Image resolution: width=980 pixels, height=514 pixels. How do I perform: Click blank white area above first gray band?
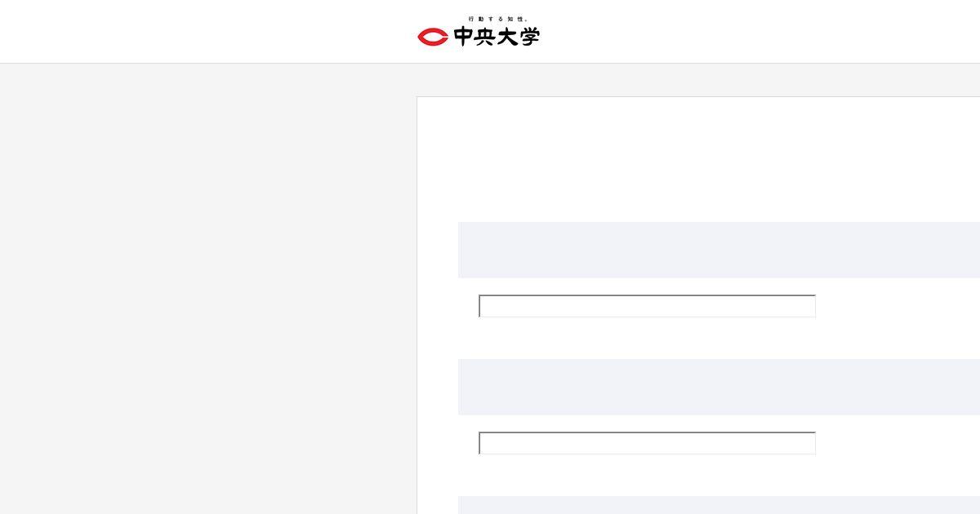698,159
